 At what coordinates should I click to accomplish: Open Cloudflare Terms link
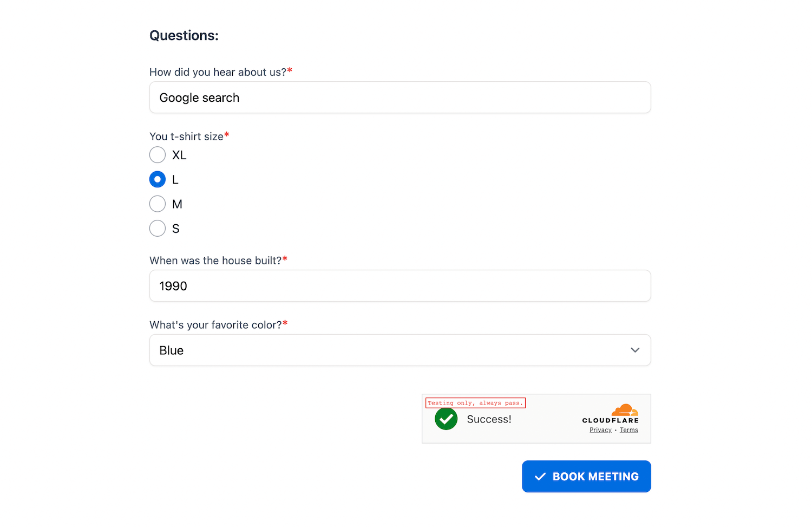tap(628, 430)
